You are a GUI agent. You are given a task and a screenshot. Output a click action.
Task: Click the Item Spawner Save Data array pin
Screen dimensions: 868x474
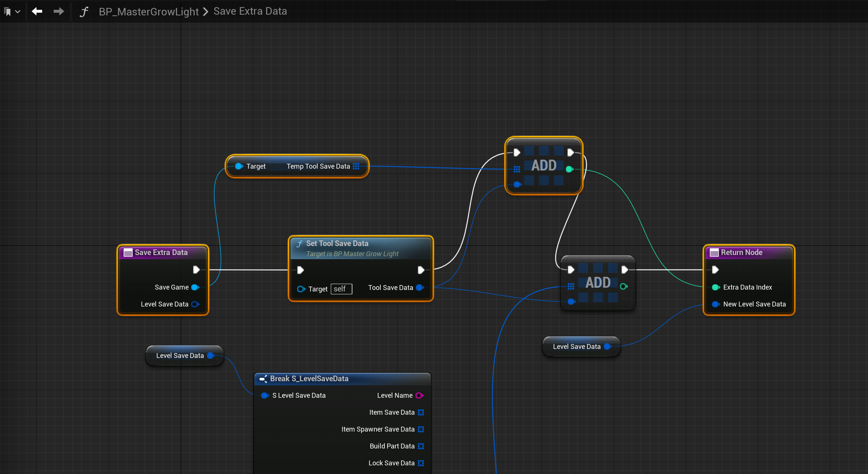click(x=421, y=429)
